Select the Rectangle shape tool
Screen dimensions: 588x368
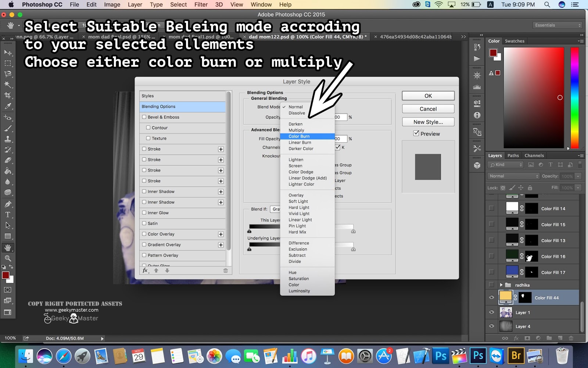(8, 236)
